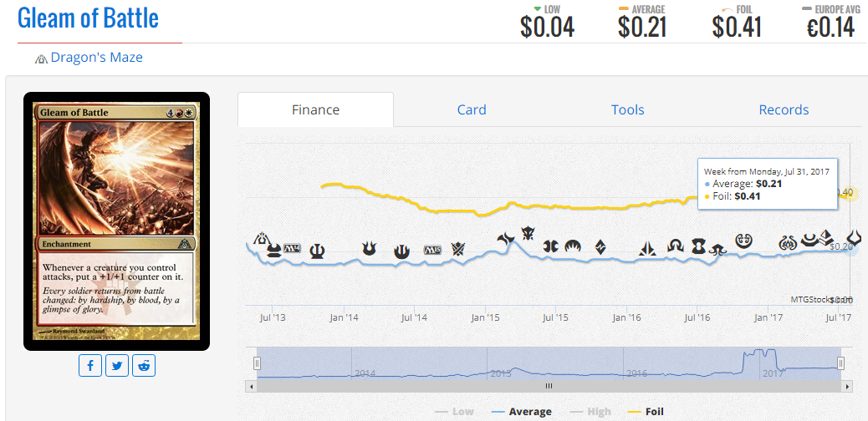Viewport: 868px width, 421px height.
Task: Click the navigator scrollbar thumb
Action: pos(549,386)
